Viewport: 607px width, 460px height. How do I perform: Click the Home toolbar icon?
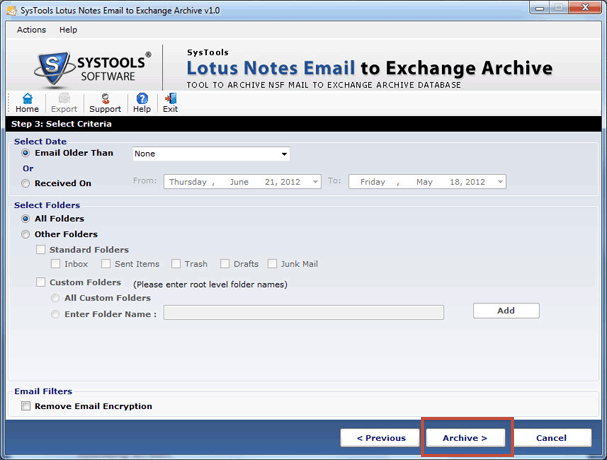tap(27, 103)
